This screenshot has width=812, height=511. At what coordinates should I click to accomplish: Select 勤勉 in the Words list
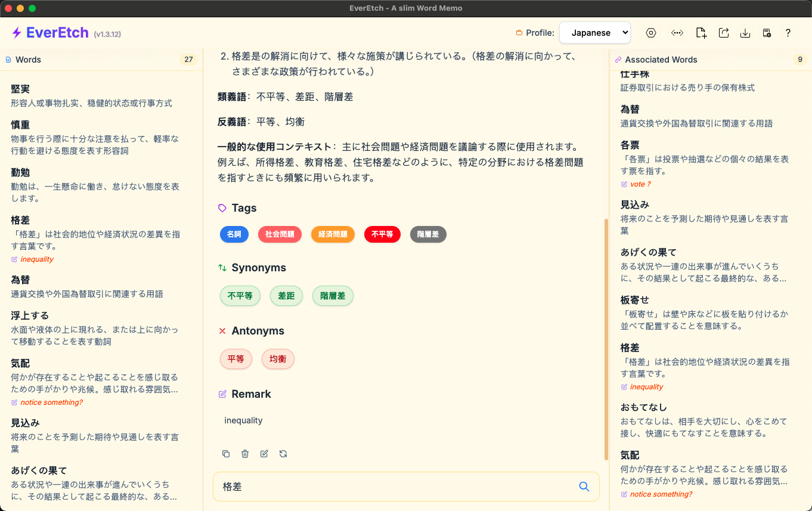(20, 172)
